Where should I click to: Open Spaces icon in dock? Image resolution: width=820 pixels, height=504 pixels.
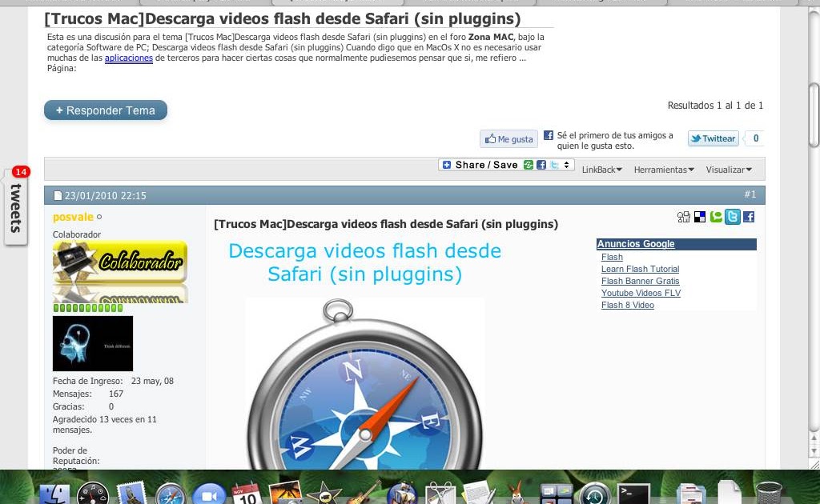point(557,494)
